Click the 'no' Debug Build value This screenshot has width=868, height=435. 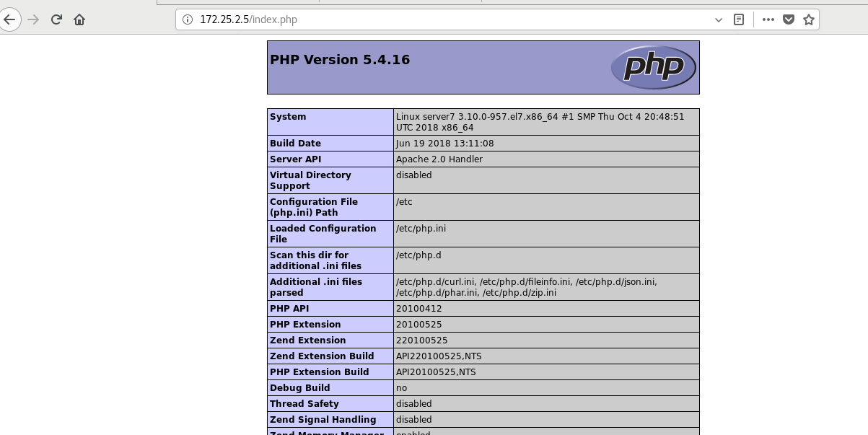[402, 388]
